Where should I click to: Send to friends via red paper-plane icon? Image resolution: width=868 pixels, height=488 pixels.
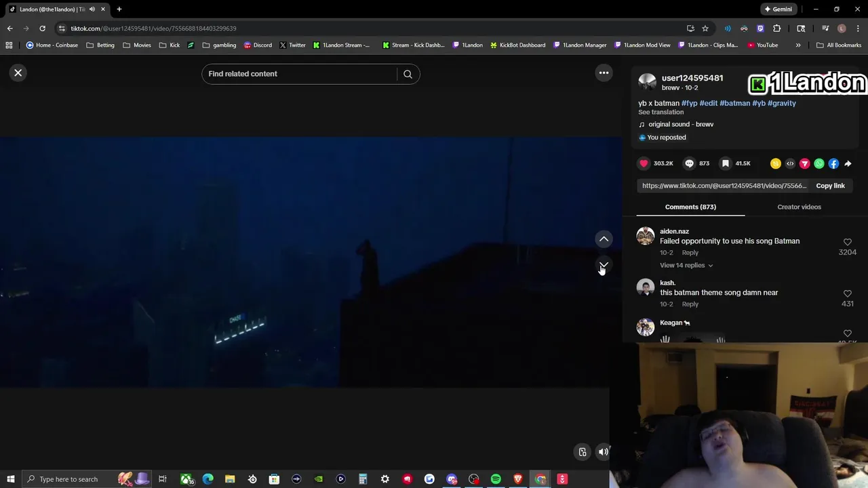pyautogui.click(x=804, y=163)
